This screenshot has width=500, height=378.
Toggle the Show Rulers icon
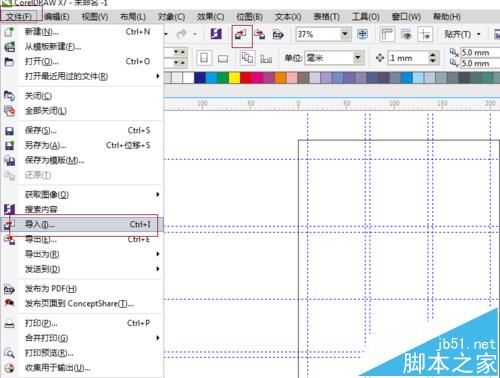[x=387, y=34]
